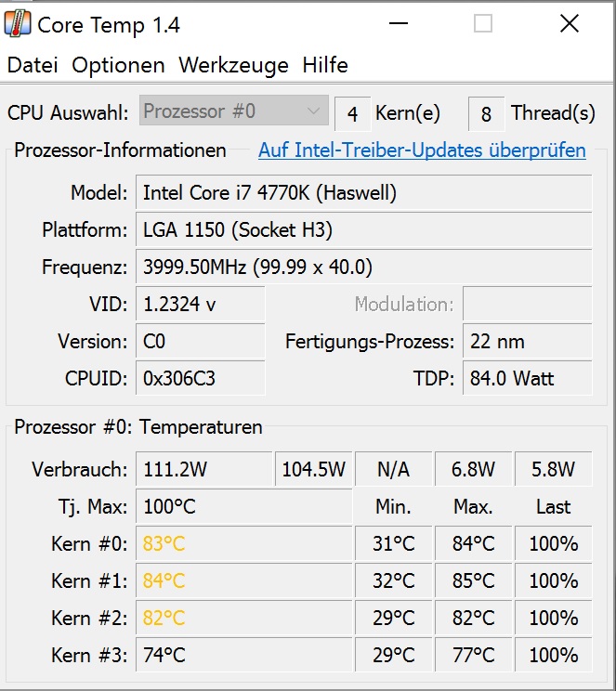Open the Datei menu
This screenshot has width=616, height=691.
(x=33, y=65)
